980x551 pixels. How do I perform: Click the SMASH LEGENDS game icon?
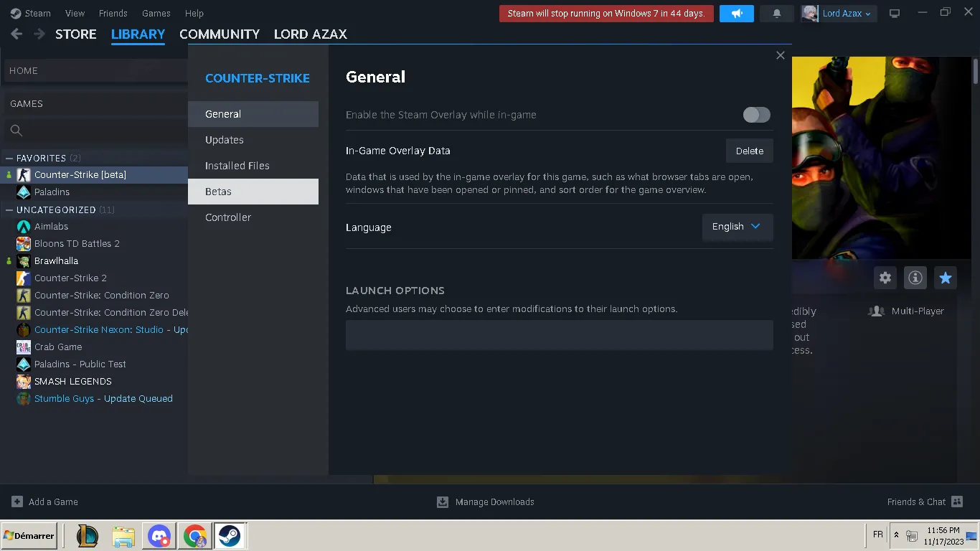pyautogui.click(x=24, y=382)
